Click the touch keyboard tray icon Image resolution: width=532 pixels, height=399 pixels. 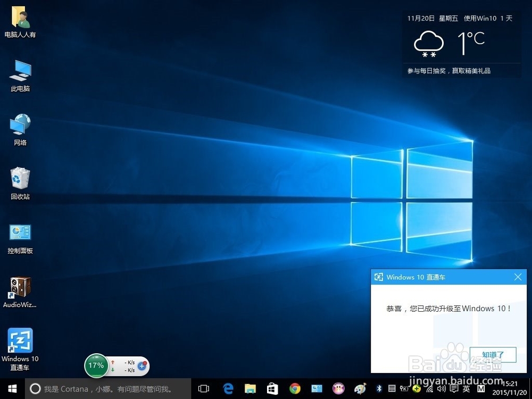[392, 388]
